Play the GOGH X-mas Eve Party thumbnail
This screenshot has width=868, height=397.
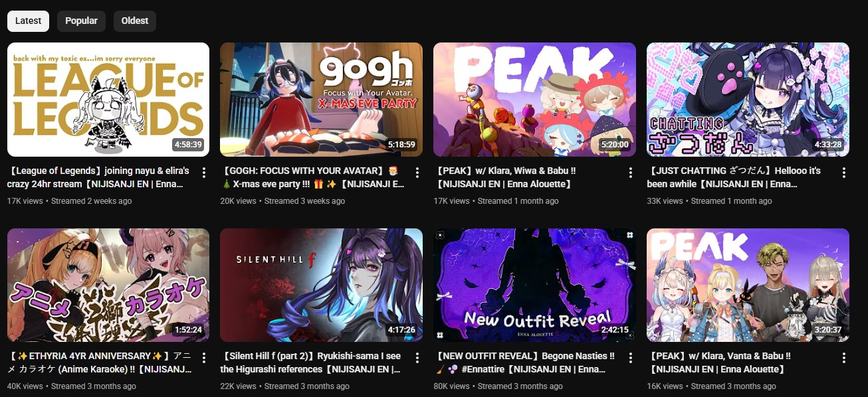point(321,100)
